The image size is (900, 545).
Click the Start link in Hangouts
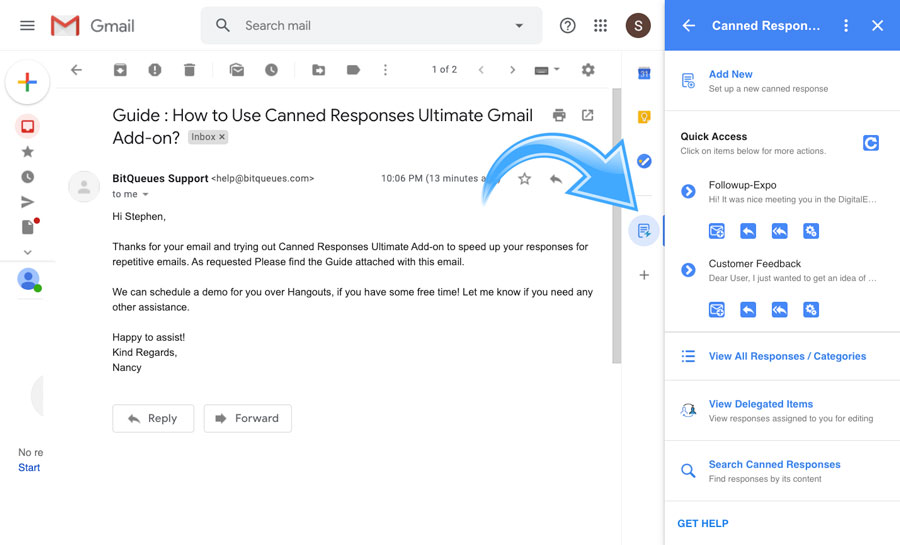(29, 468)
